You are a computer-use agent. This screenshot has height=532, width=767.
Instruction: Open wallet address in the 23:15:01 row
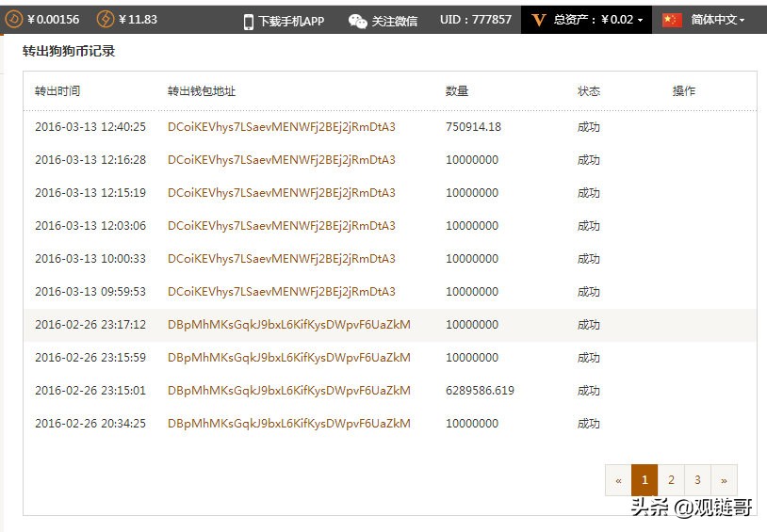(289, 391)
